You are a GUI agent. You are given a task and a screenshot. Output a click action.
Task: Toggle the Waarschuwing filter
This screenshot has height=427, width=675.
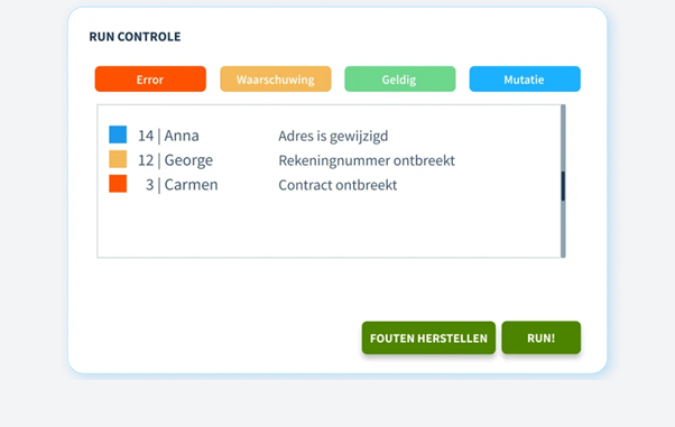point(276,79)
